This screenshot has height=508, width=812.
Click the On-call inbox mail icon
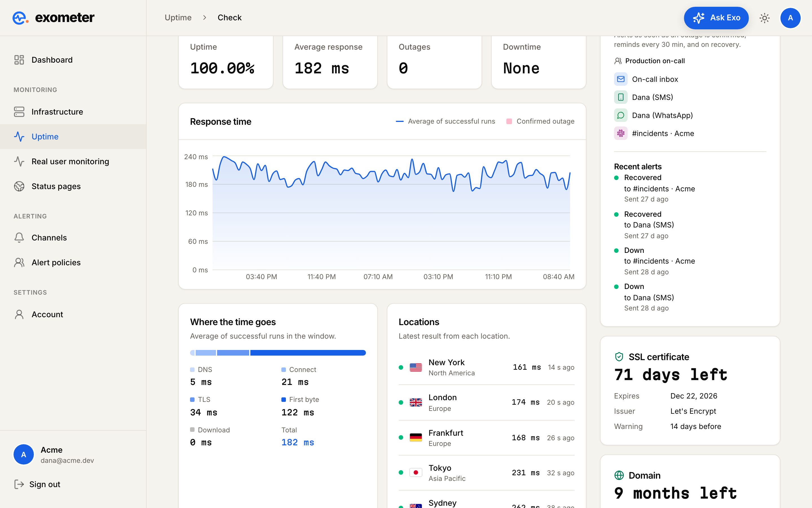click(x=621, y=79)
